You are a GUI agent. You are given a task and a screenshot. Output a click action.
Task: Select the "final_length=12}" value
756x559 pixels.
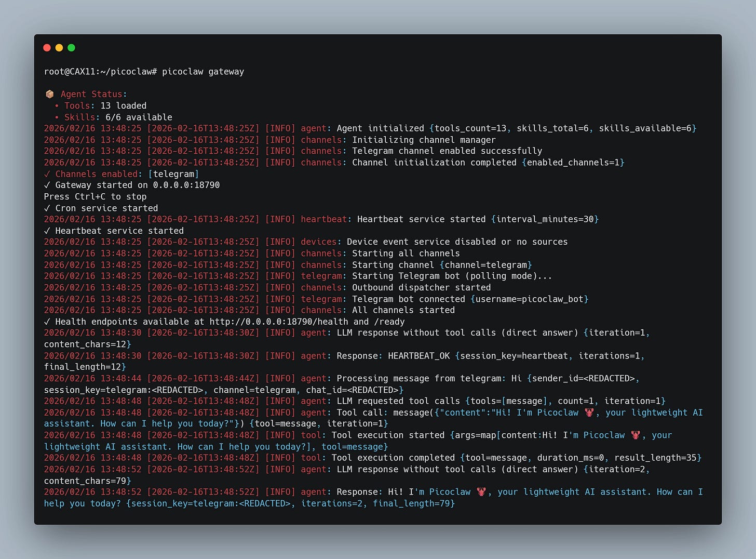(x=85, y=367)
